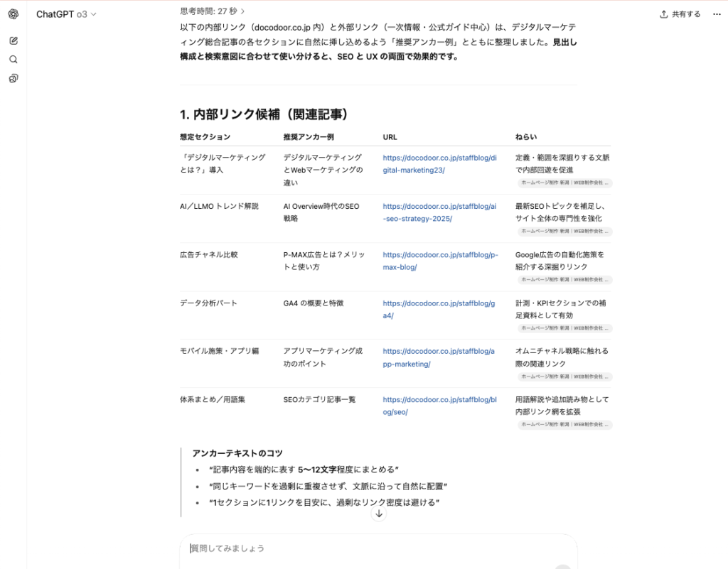728x569 pixels.
Task: Click the scroll-to-bottom arrow above the input box
Action: coord(379,514)
